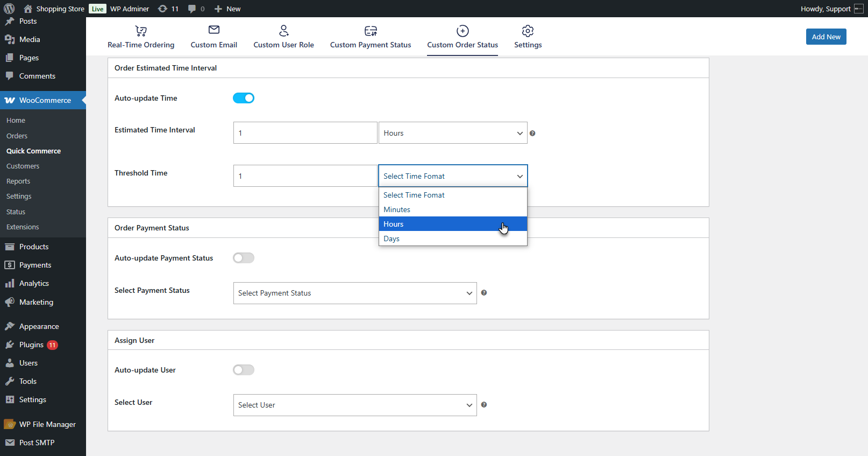Viewport: 868px width, 456px height.
Task: Expand the Select User dropdown
Action: [354, 405]
